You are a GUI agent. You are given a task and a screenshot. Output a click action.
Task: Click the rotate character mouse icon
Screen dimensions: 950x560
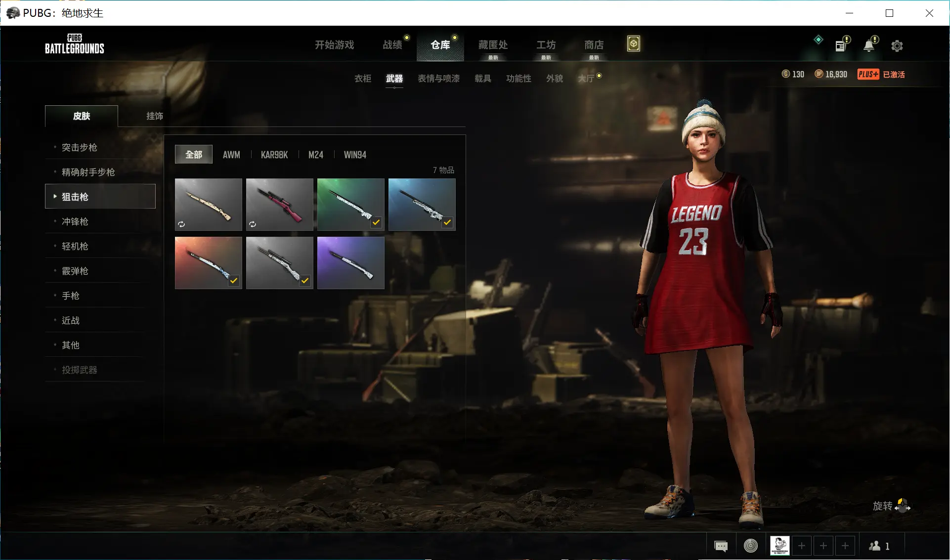pyautogui.click(x=903, y=506)
